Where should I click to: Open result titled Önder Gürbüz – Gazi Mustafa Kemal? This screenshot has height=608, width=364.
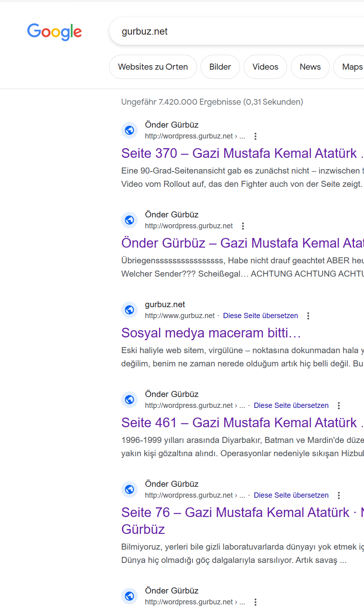point(242,243)
